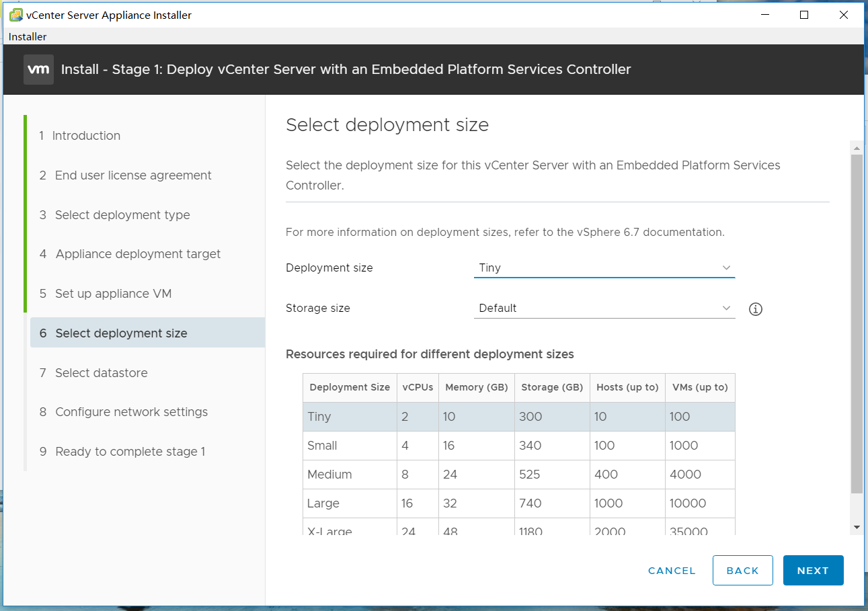Minimize the installer window
The height and width of the screenshot is (611, 868).
tap(765, 15)
